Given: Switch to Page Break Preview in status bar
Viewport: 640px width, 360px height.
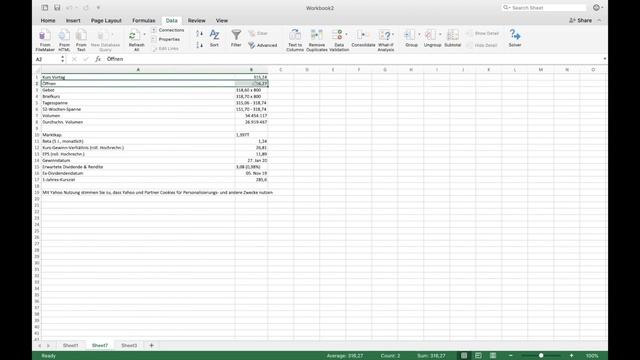Looking at the screenshot, I should (x=493, y=356).
